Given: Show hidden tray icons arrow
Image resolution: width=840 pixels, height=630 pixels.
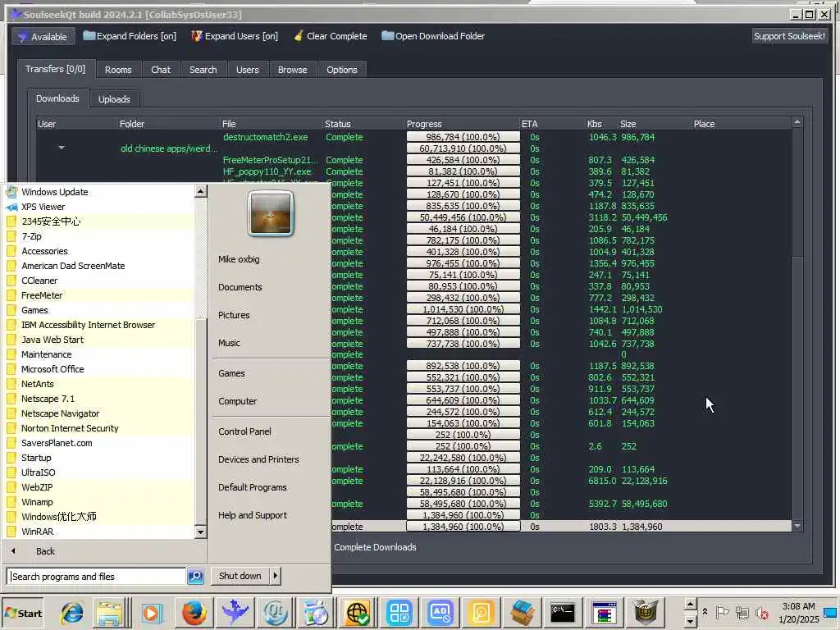Looking at the screenshot, I should [705, 612].
